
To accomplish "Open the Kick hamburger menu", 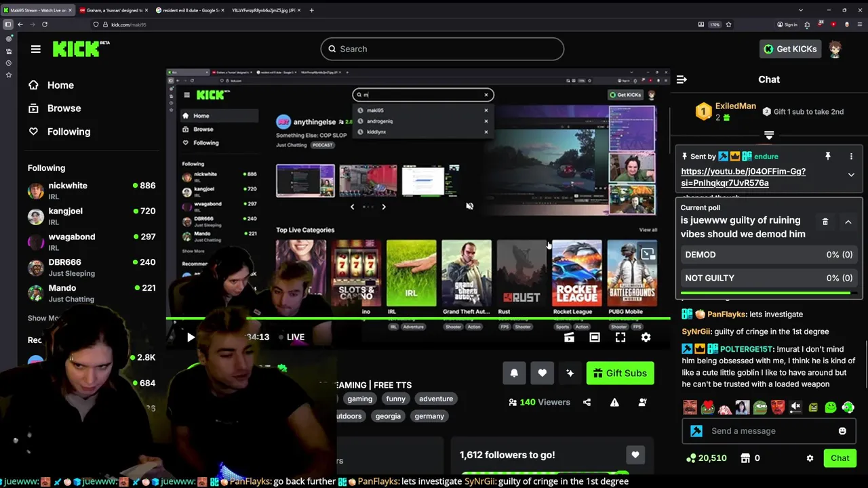I will (x=36, y=49).
